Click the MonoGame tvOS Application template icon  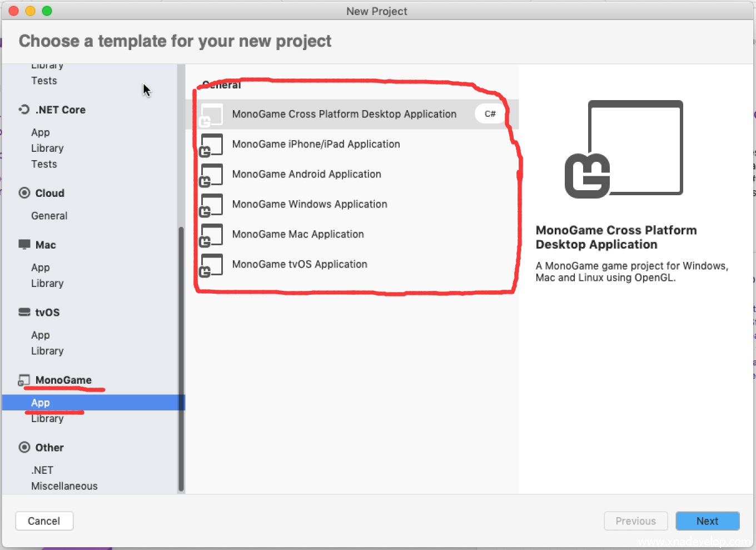click(x=211, y=265)
